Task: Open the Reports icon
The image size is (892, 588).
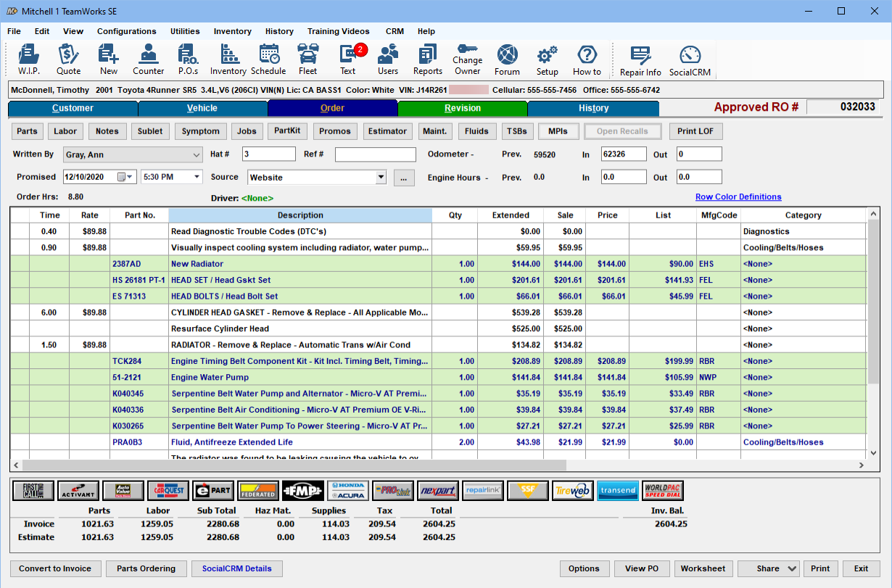Action: coord(427,59)
